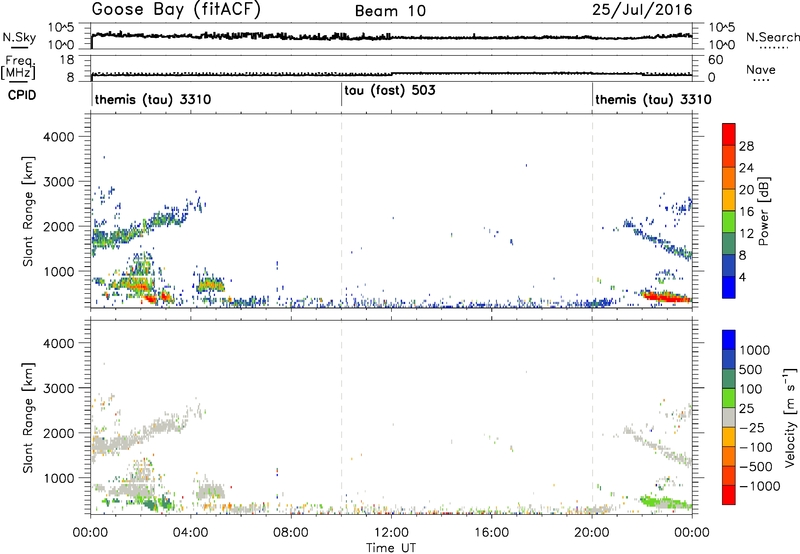Click 'Slant Range [km]' label of velocity panel
The image size is (800, 554).
(28, 418)
